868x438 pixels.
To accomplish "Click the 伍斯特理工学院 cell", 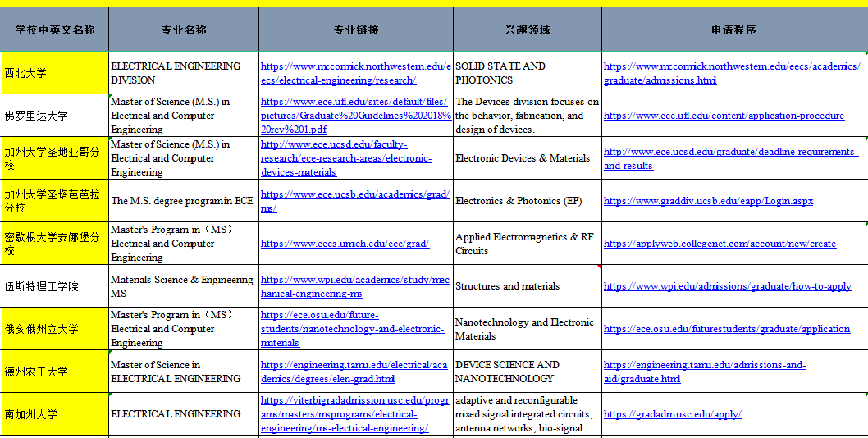I will (x=55, y=286).
